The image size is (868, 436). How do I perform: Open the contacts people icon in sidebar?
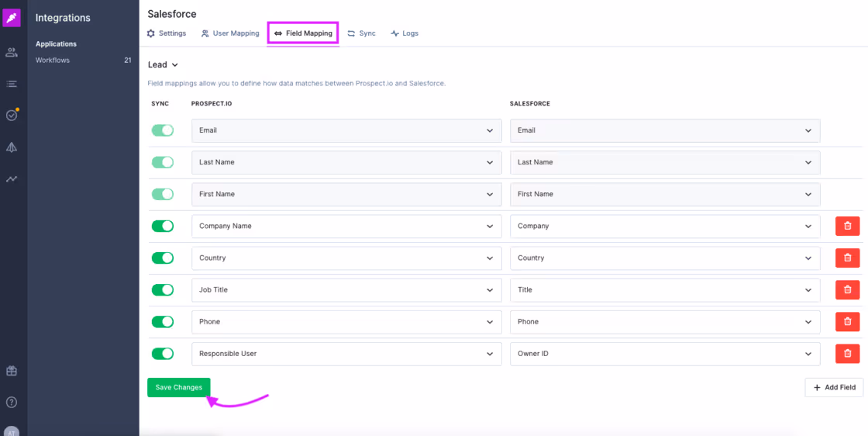coord(12,53)
